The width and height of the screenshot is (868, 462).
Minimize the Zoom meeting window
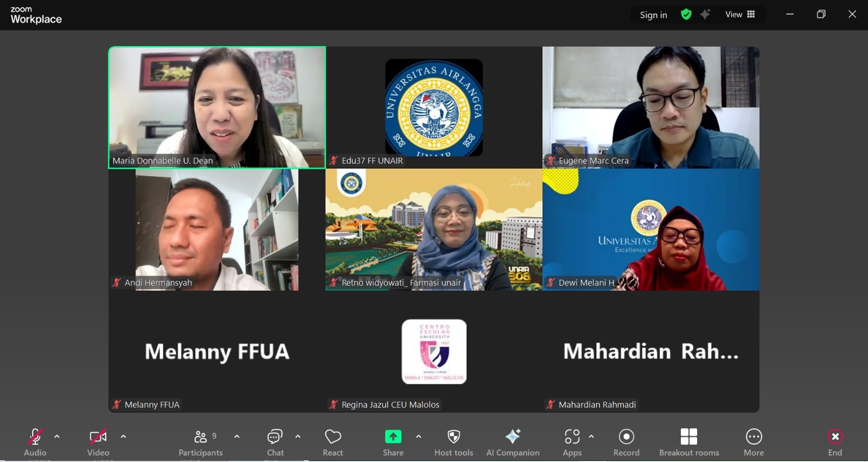click(x=790, y=15)
